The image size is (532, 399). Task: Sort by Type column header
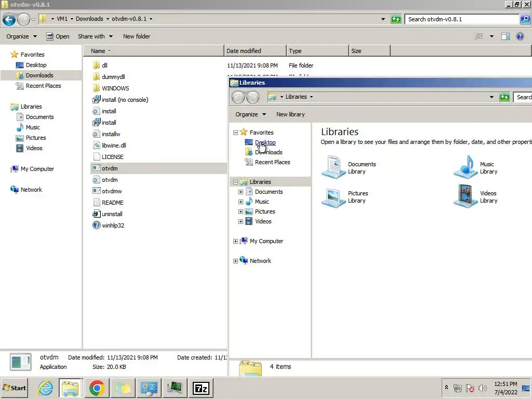(317, 51)
